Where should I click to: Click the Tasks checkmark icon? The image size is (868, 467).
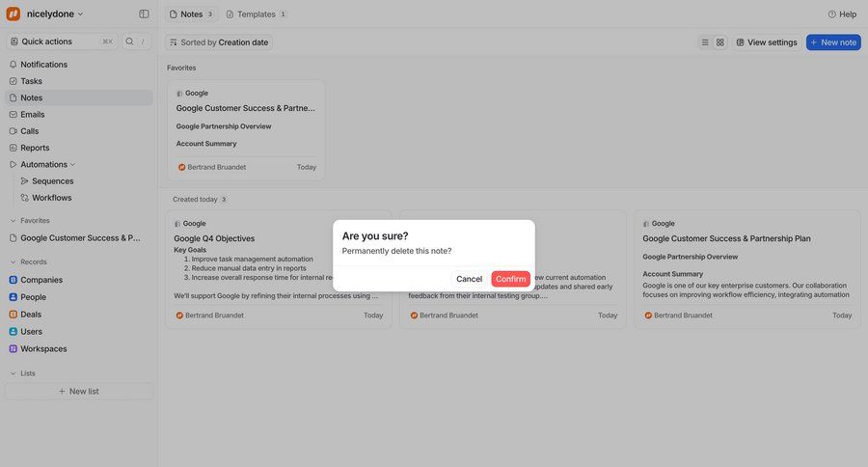click(x=14, y=81)
